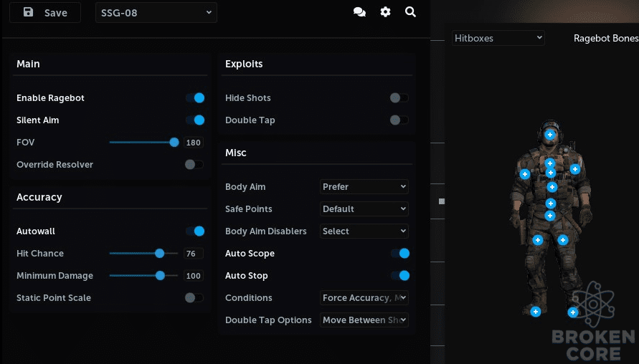Open the chat bubbles icon
This screenshot has width=639, height=364.
pos(359,12)
